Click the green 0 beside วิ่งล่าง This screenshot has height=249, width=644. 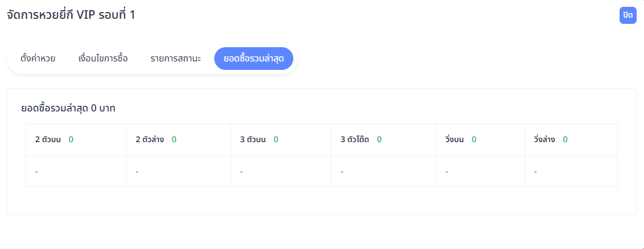point(565,139)
